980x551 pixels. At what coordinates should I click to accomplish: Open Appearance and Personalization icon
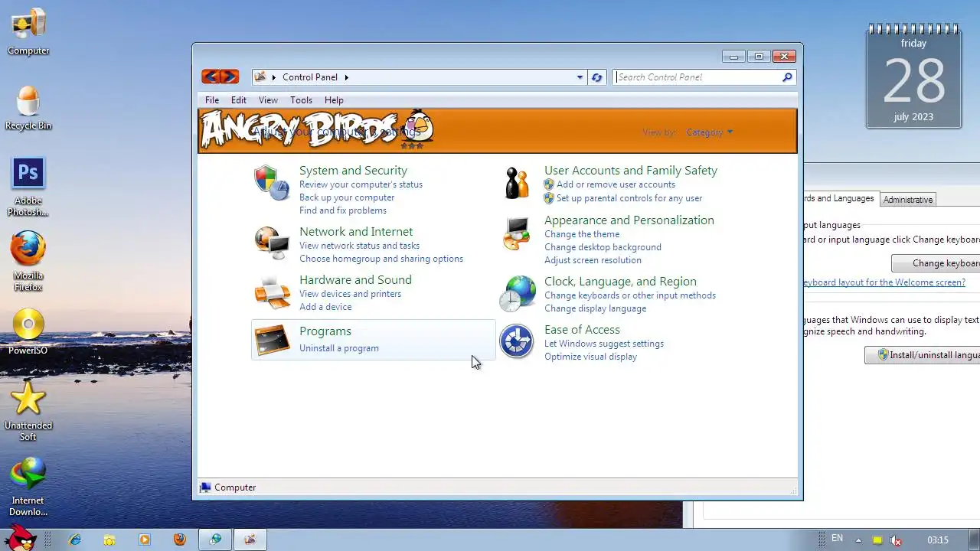(x=517, y=233)
